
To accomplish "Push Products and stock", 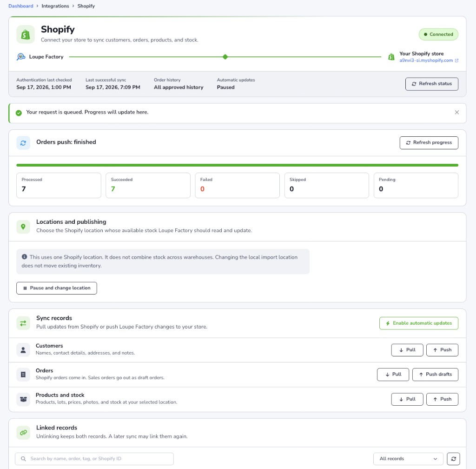I will 442,399.
